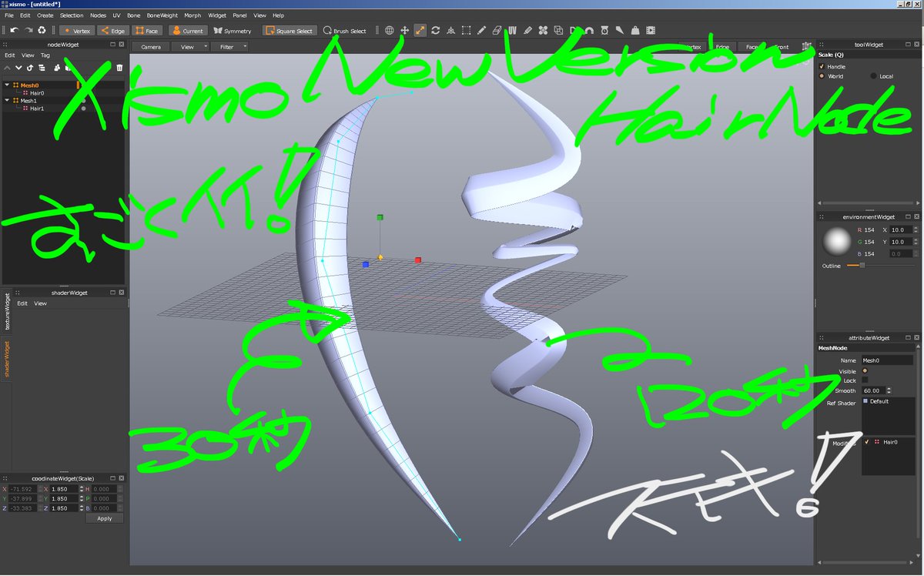The image size is (924, 576).
Task: Enable Square Select mode
Action: [x=289, y=31]
